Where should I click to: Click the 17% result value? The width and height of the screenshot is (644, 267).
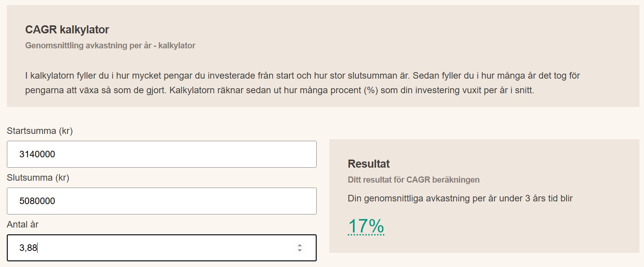point(366,226)
